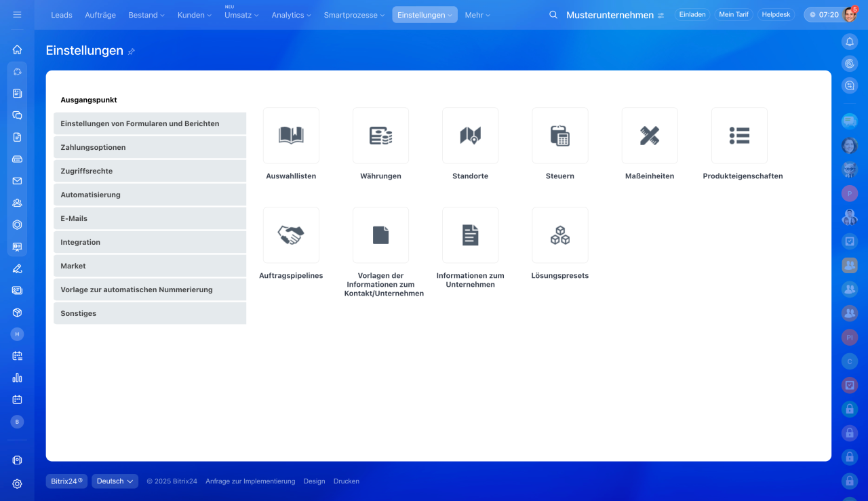Open the Lösungspresets cubes icon

(559, 235)
